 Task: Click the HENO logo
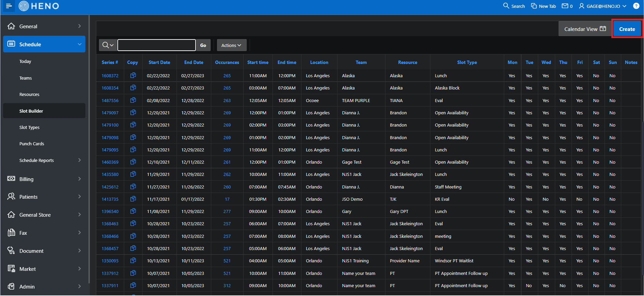(x=39, y=6)
